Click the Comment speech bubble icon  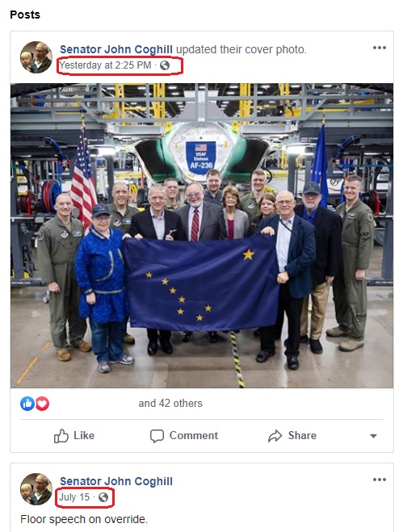click(x=157, y=436)
